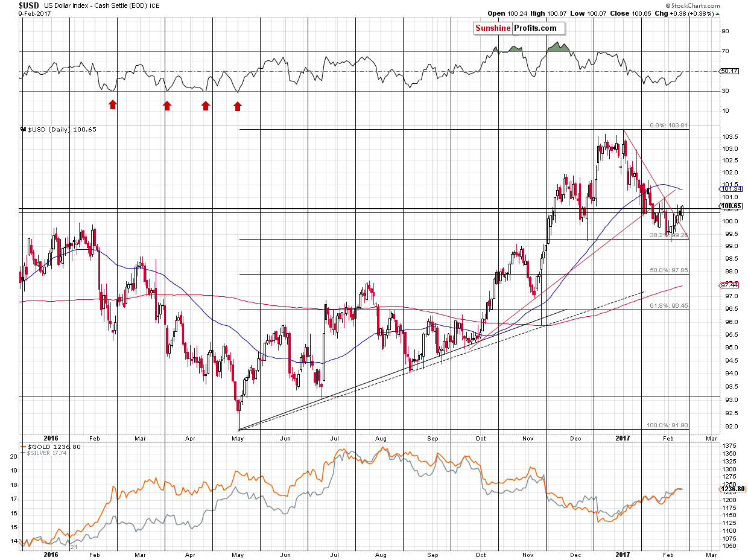Click the 103.5 price axis label
The image size is (748, 560).
pos(730,137)
